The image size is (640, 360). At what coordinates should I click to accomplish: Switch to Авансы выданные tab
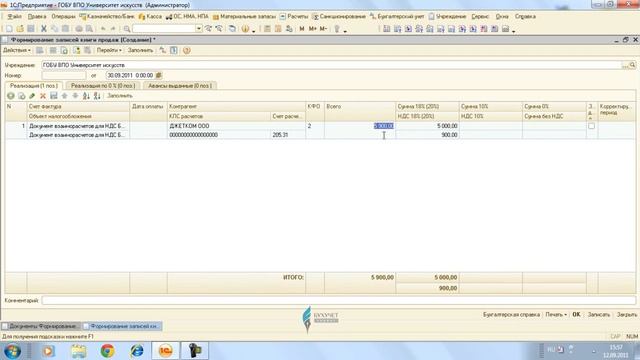tap(180, 86)
